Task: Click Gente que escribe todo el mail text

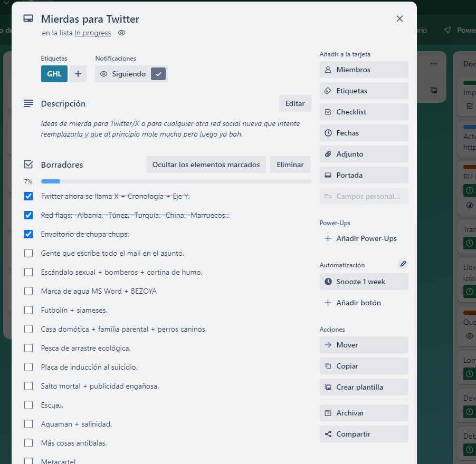Action: [x=112, y=253]
